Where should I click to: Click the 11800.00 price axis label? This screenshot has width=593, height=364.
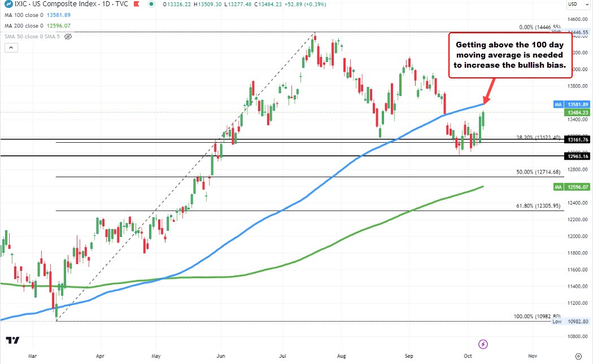tap(578, 253)
